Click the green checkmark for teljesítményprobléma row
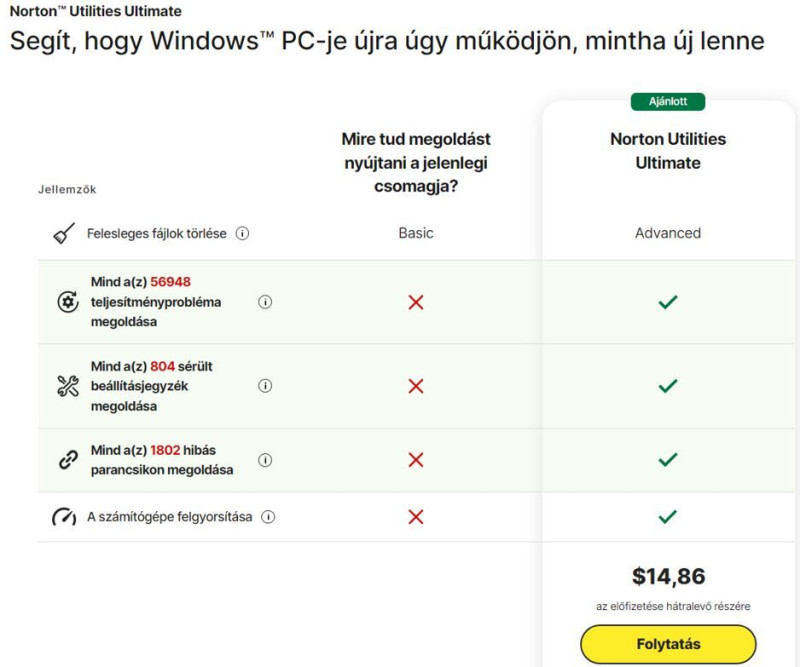Screen dimensions: 800x667 (x=668, y=302)
